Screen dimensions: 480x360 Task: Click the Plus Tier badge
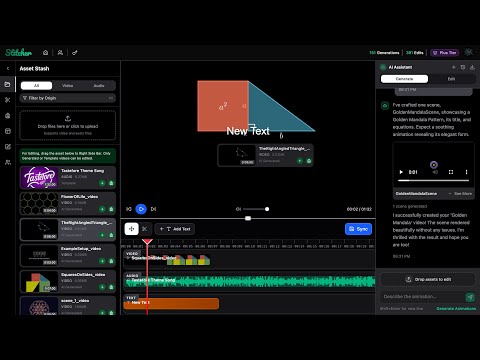[445, 53]
